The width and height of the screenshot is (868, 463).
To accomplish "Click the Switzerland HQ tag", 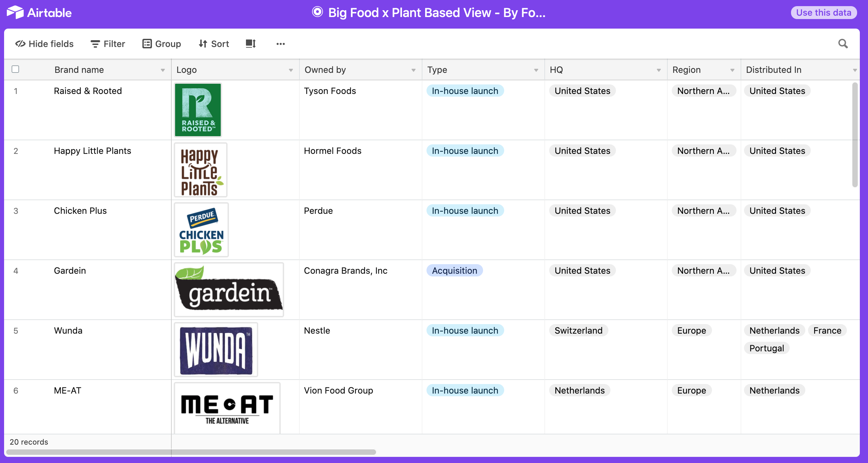I will (578, 331).
